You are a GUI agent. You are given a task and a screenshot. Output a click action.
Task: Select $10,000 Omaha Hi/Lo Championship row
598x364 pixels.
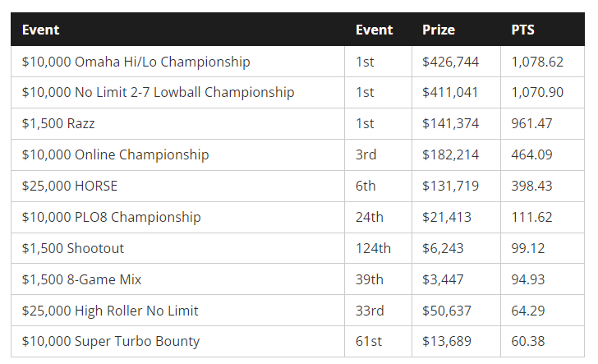point(136,62)
